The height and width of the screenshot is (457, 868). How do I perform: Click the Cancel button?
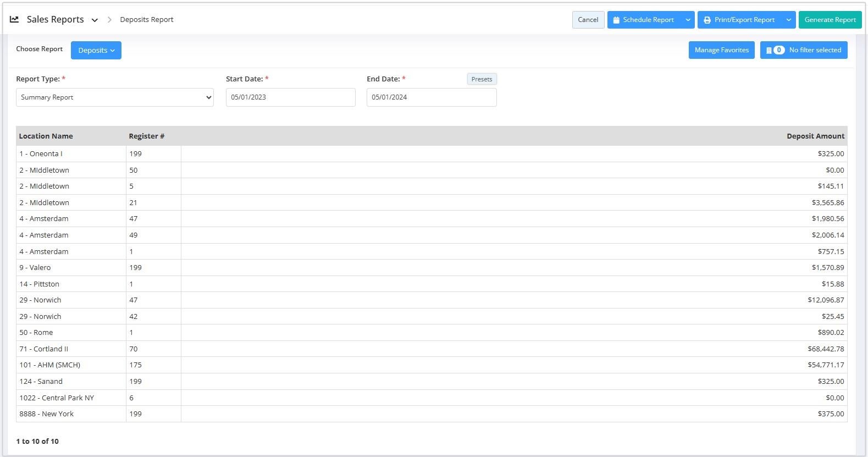[588, 20]
